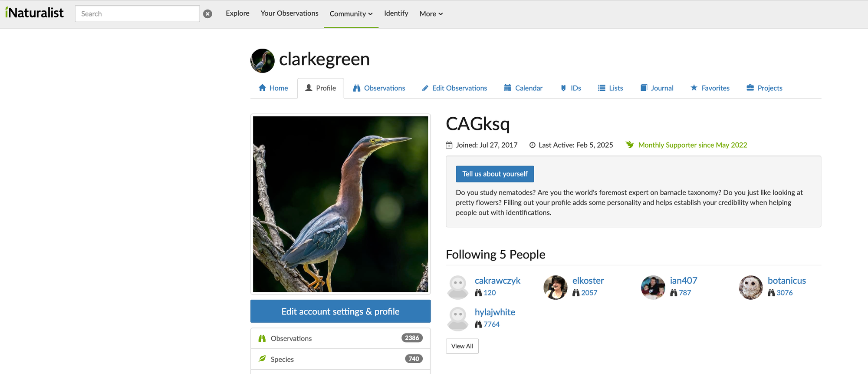Open the Favorites tab with star icon

710,88
